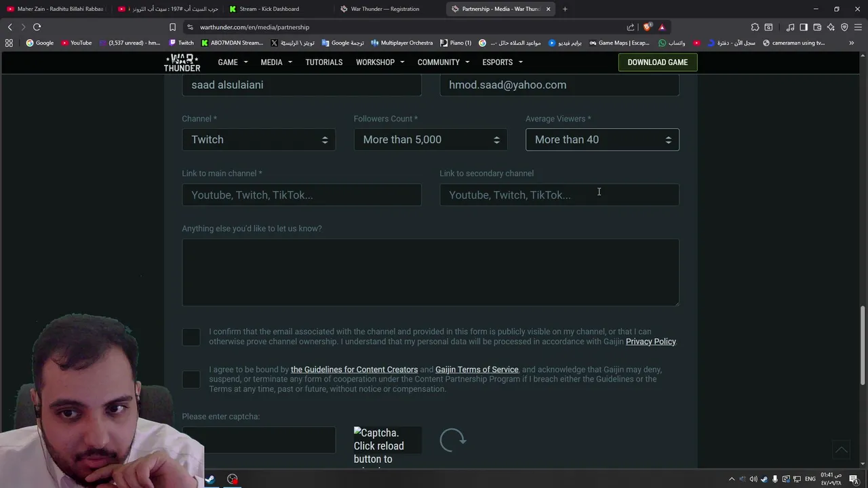Viewport: 868px width, 488px height.
Task: Open the Game Maps bookmark
Action: click(619, 43)
